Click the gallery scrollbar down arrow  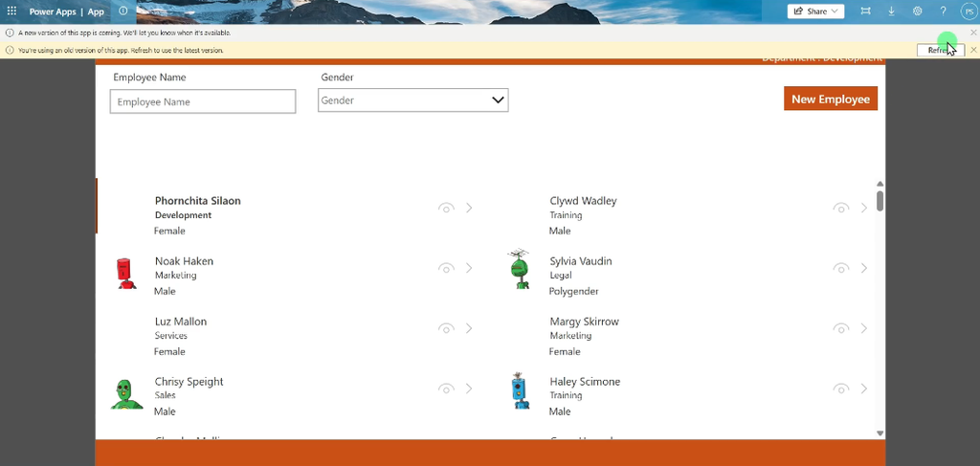[x=880, y=433]
